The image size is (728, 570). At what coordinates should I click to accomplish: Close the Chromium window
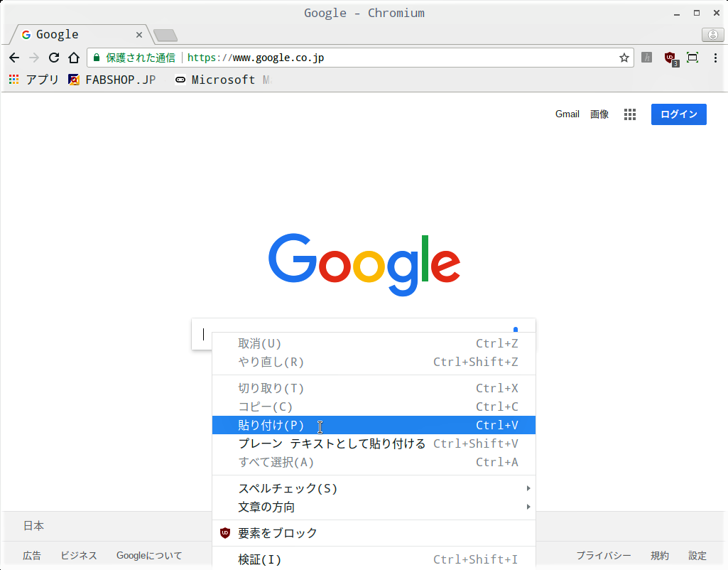[x=717, y=13]
